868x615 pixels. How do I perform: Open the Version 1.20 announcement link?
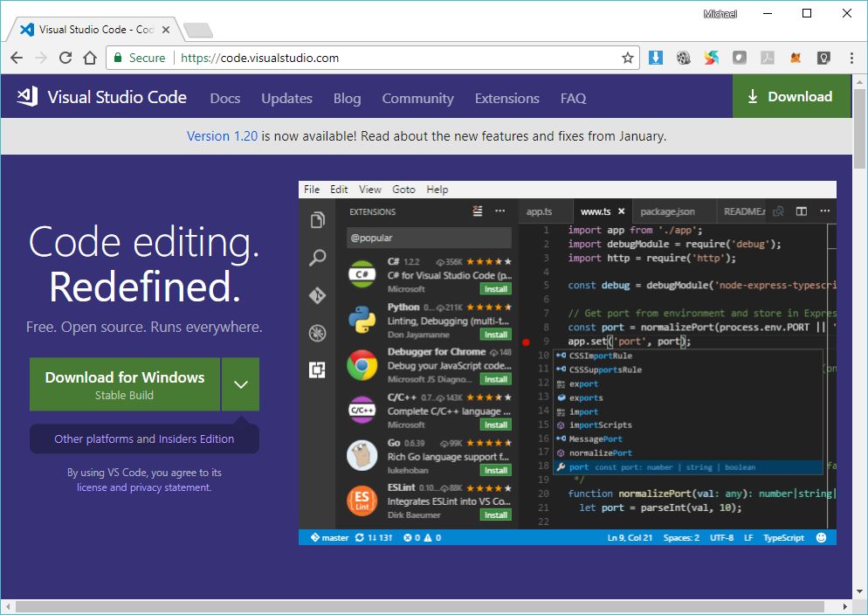(x=222, y=136)
